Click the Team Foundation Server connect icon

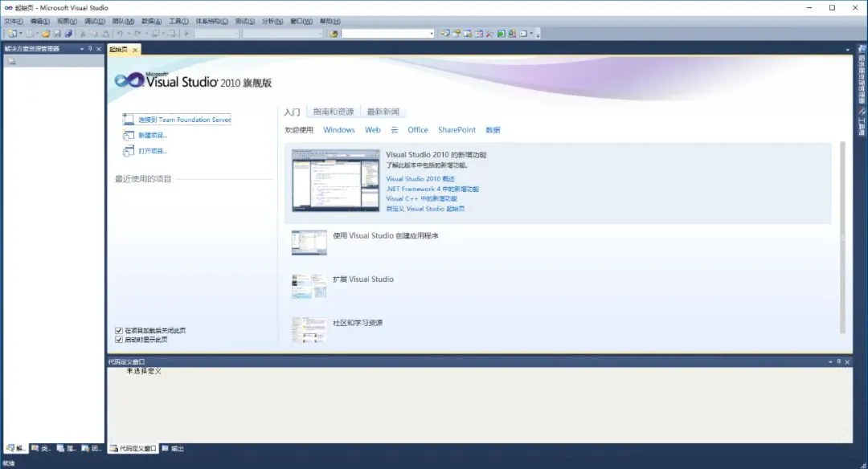[x=128, y=119]
